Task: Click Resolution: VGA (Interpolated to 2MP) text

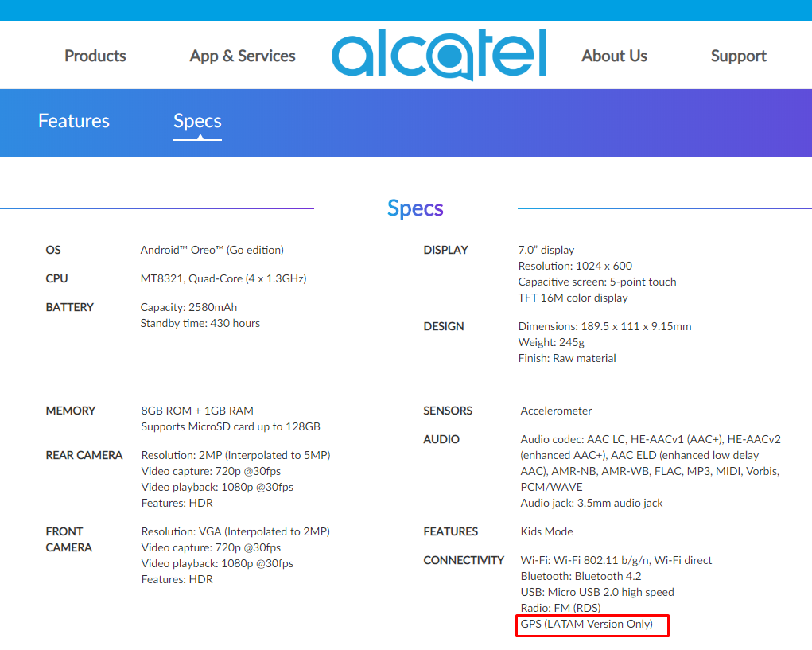Action: tap(235, 531)
